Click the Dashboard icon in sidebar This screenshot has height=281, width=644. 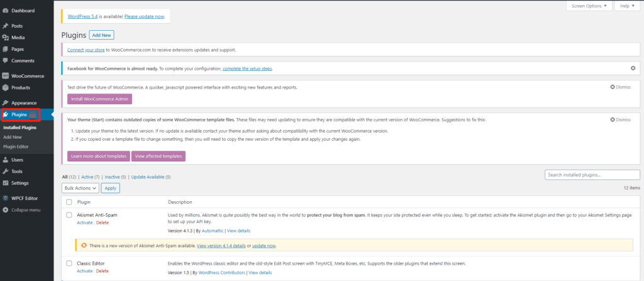pyautogui.click(x=5, y=11)
